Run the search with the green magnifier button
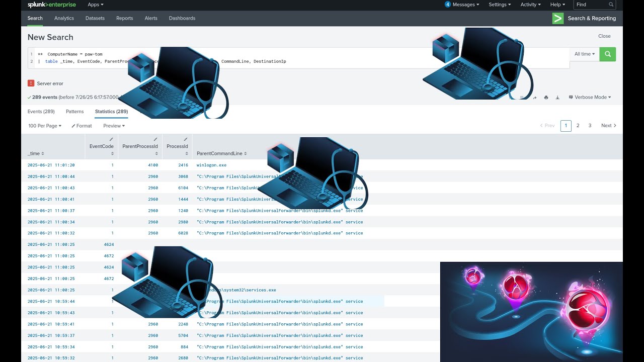This screenshot has width=644, height=362. [608, 54]
